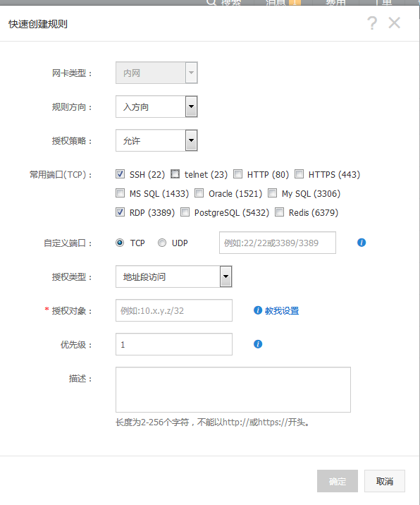This screenshot has width=420, height=505.
Task: Click info icon beside priority field
Action: pyautogui.click(x=258, y=344)
